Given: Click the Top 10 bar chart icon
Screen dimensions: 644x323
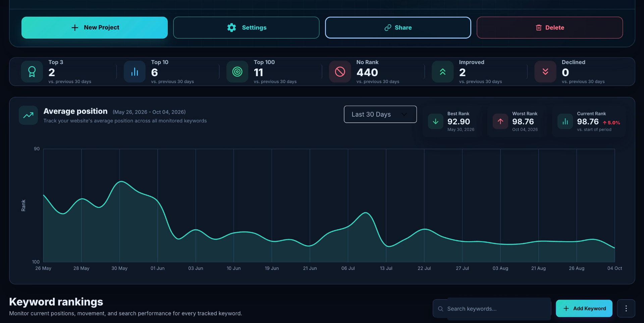Looking at the screenshot, I should [135, 72].
